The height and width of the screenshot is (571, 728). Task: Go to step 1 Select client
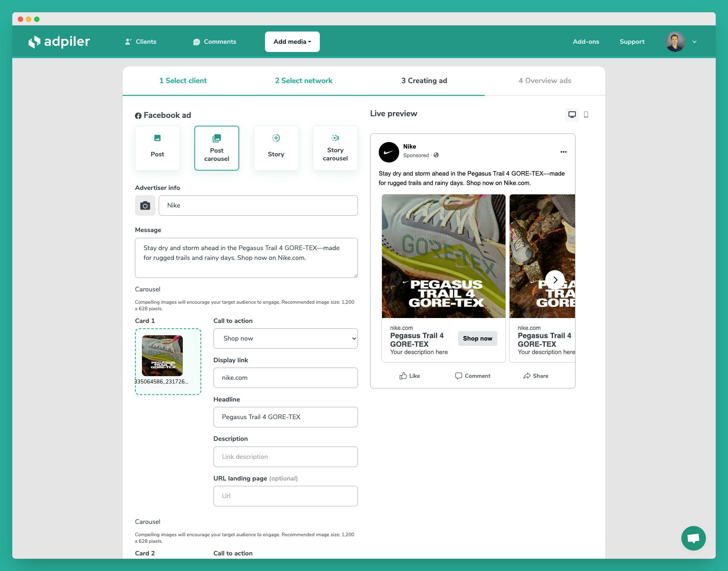pyautogui.click(x=183, y=81)
